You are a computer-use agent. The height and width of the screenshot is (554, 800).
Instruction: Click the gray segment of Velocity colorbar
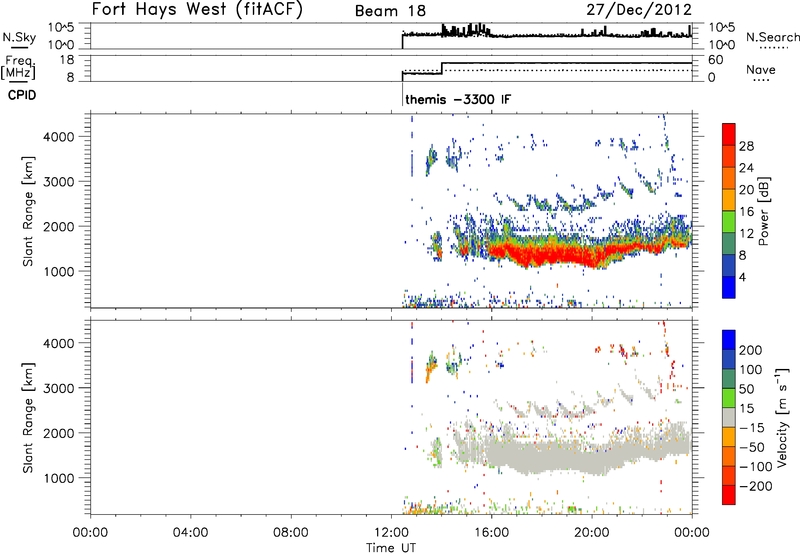[729, 417]
